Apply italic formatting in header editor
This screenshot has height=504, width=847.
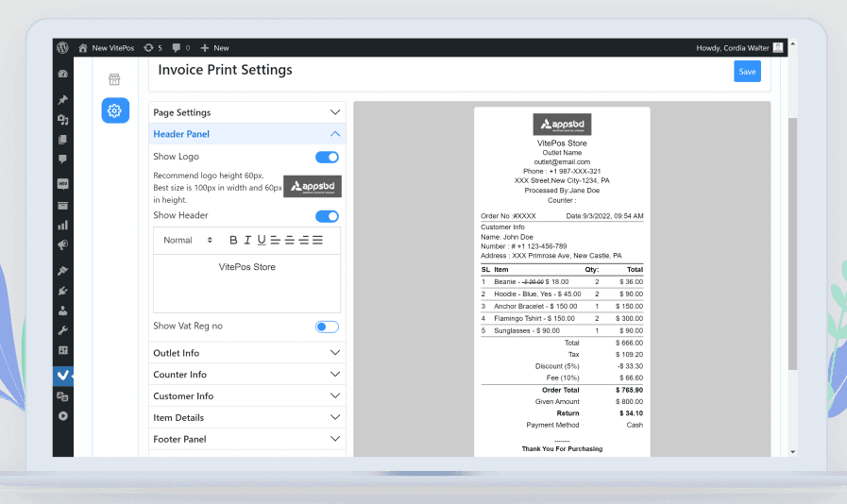[247, 240]
